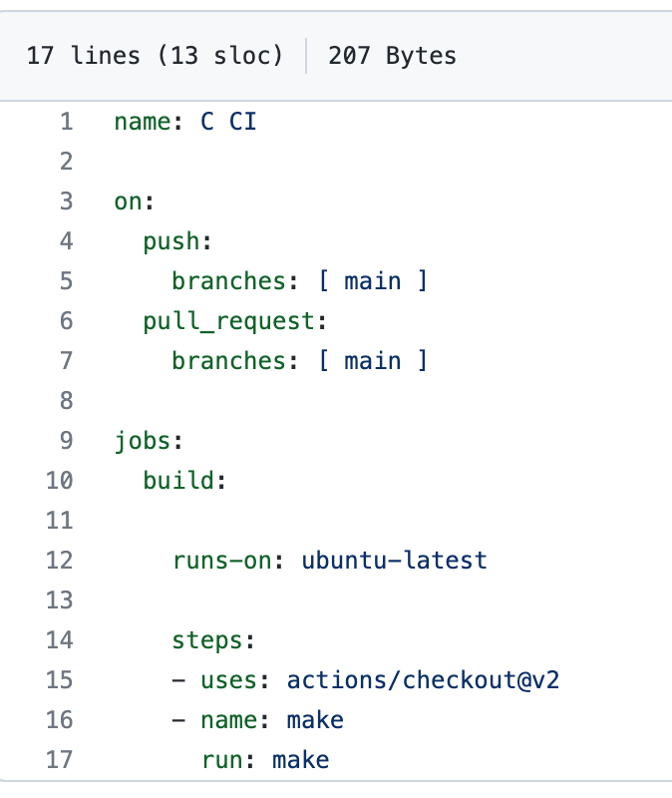Screen dimensions: 672x798
Task: Click line number 10 in the gutter
Action: coord(60,481)
